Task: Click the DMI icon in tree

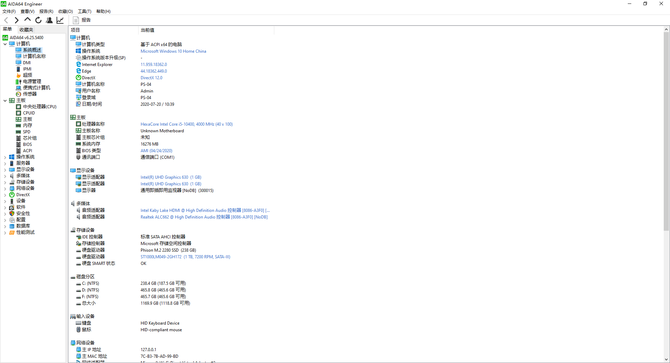Action: point(18,62)
